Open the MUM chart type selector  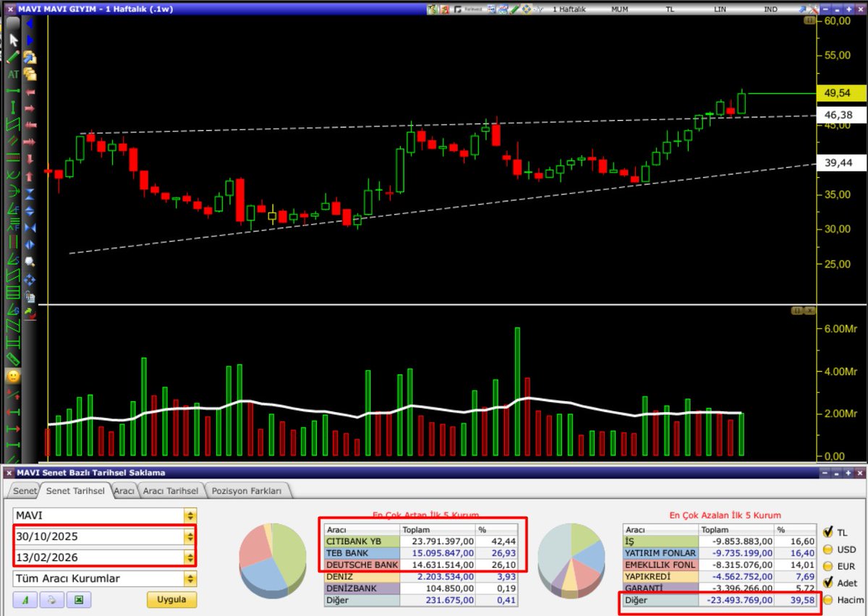point(619,9)
